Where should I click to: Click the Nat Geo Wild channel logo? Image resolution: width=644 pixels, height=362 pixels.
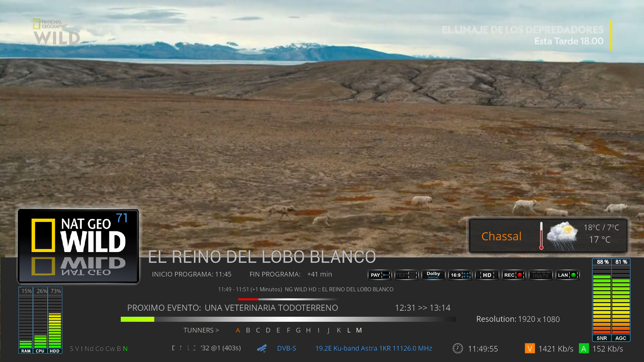click(x=78, y=246)
